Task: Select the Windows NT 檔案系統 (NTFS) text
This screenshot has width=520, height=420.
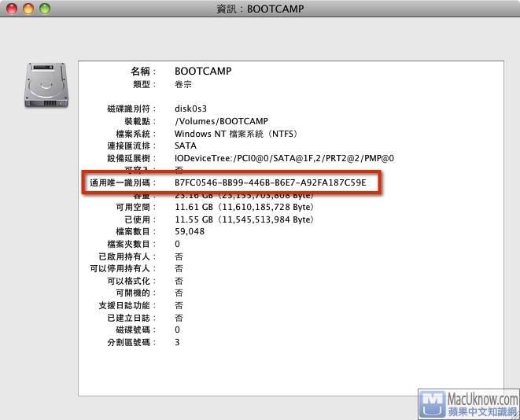Action: 234,134
